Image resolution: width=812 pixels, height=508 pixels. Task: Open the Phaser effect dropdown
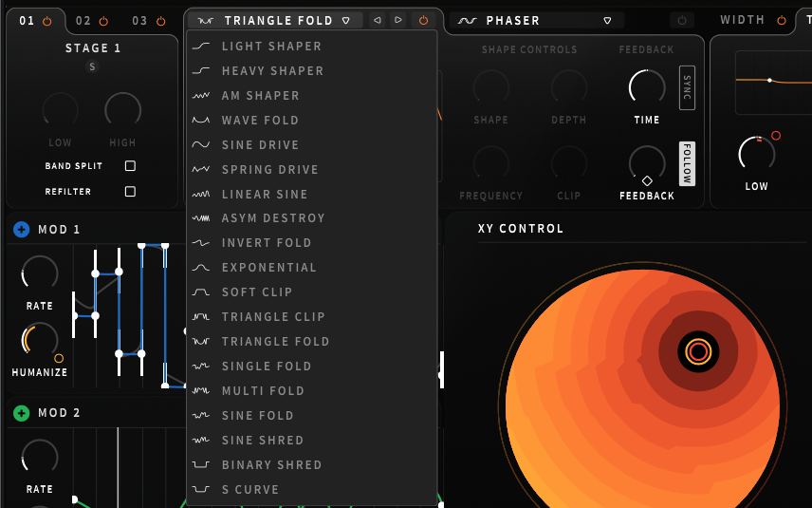(607, 21)
